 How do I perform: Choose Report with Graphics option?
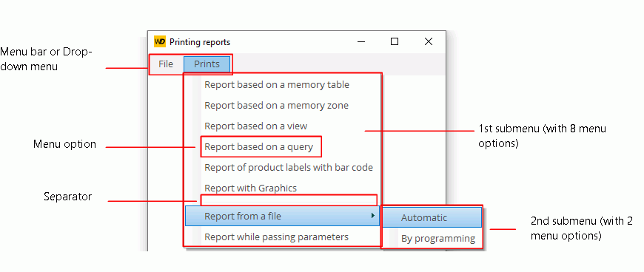pos(250,188)
